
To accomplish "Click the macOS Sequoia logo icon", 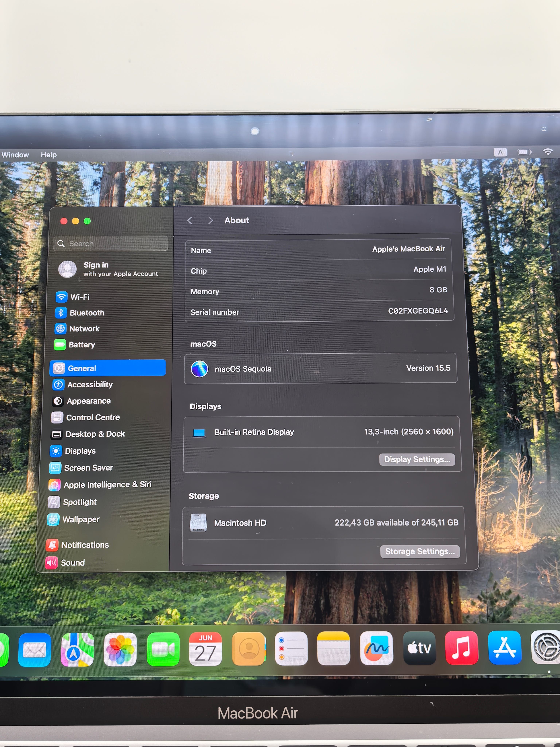I will coord(199,369).
